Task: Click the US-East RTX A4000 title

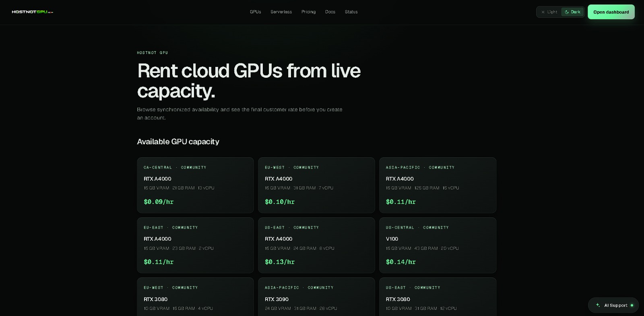Action: (x=279, y=239)
